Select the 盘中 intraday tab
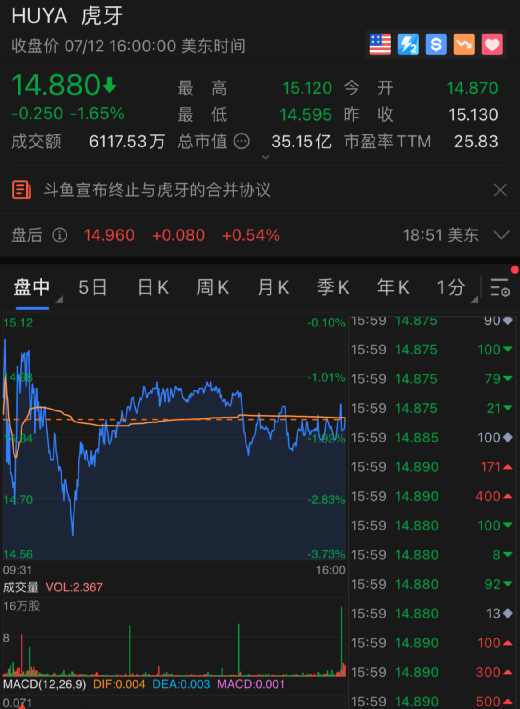The width and height of the screenshot is (520, 709). (x=32, y=288)
